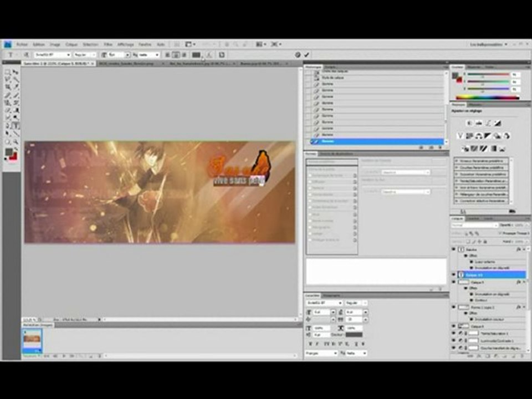Screen dimensions: 532x399
Task: Cancel current text edit icon
Action: pos(298,55)
